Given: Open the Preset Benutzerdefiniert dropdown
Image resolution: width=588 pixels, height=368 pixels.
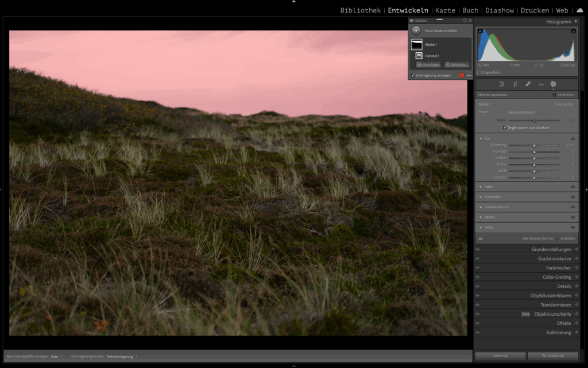Looking at the screenshot, I should [524, 112].
